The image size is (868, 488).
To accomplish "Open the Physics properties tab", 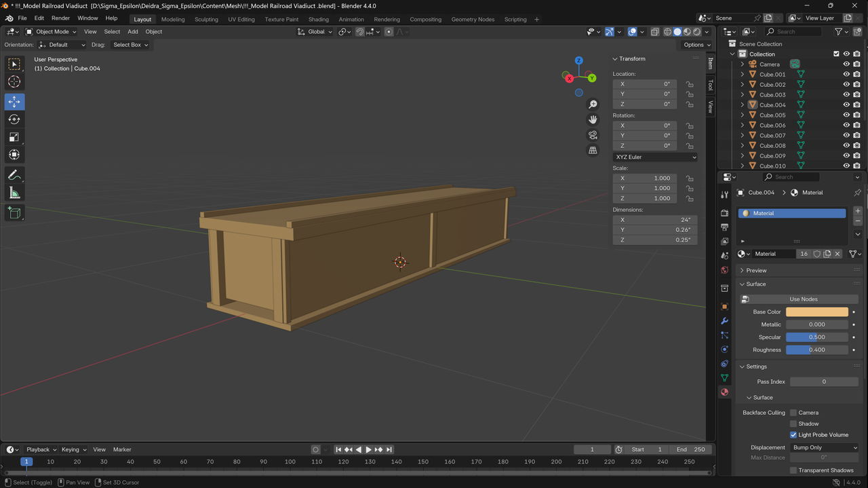I will point(724,350).
